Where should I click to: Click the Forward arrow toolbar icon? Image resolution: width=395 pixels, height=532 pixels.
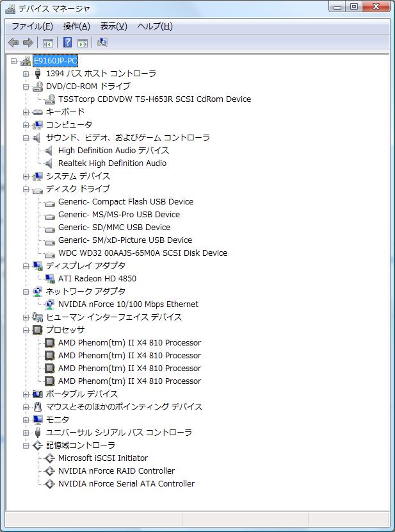point(28,42)
